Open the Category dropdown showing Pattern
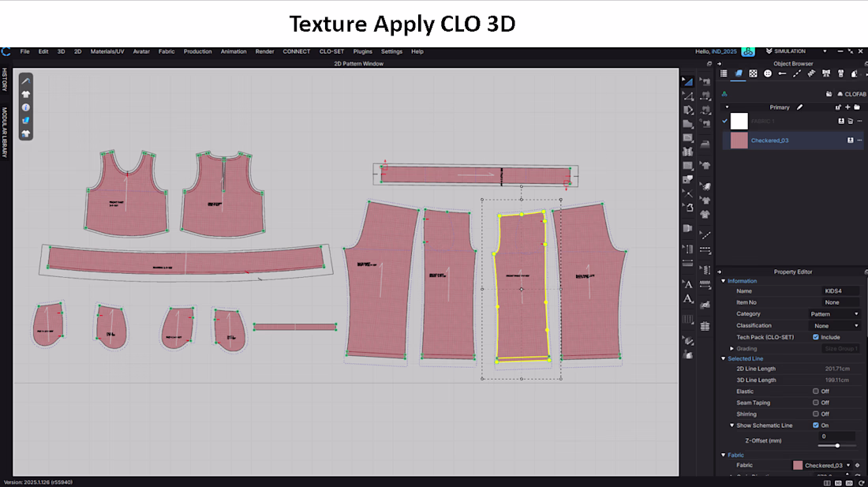The height and width of the screenshot is (487, 868). pos(834,314)
